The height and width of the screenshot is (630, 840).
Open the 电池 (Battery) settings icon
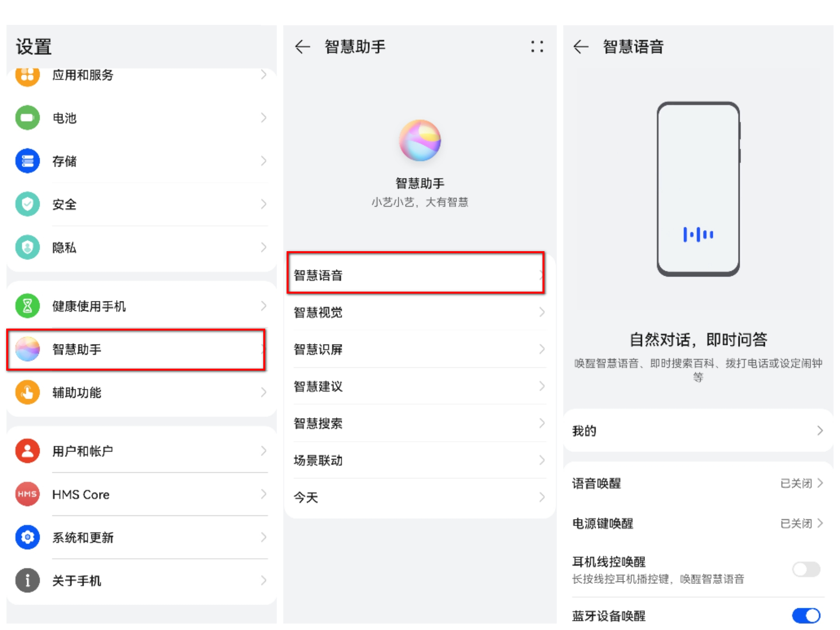(27, 117)
